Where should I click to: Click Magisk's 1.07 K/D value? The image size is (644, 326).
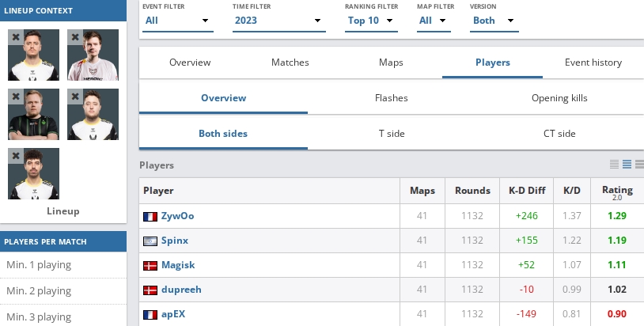[572, 265]
